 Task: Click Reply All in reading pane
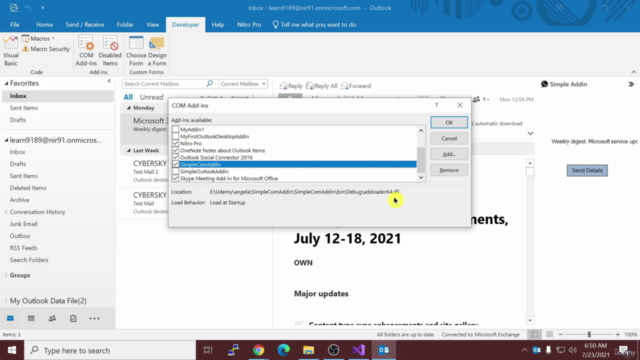(x=322, y=86)
